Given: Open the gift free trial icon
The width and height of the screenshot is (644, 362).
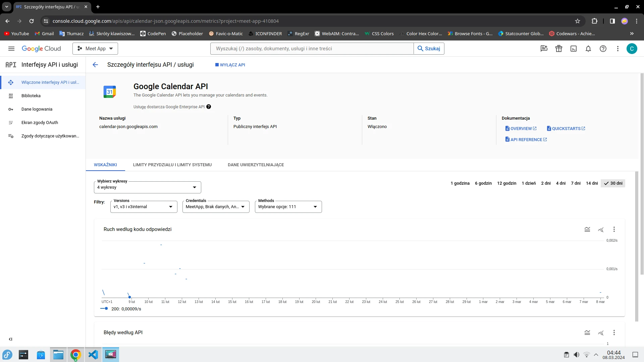Looking at the screenshot, I should pyautogui.click(x=559, y=49).
